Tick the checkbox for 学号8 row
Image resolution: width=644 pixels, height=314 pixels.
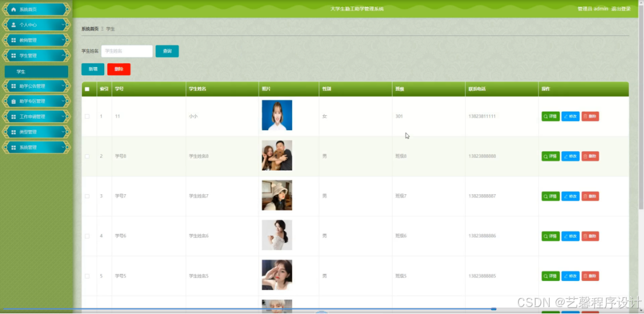click(87, 156)
